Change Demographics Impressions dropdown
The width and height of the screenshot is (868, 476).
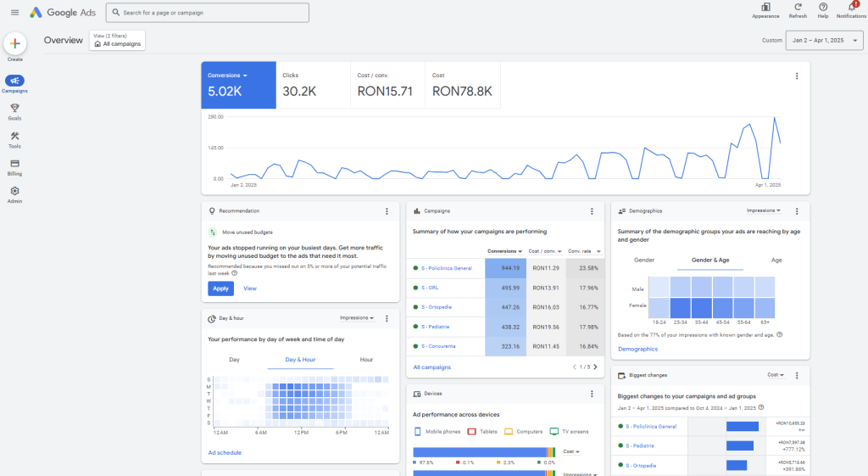click(765, 210)
